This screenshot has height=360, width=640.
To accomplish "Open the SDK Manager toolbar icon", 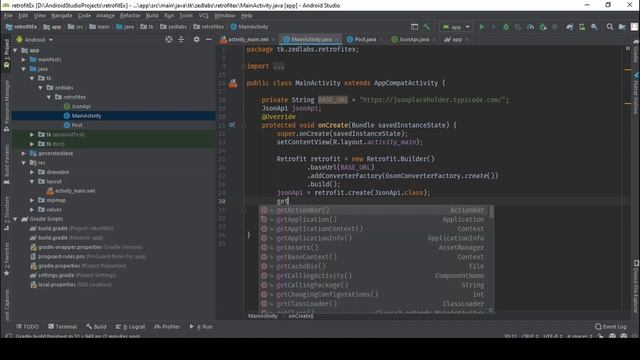I will [594, 27].
